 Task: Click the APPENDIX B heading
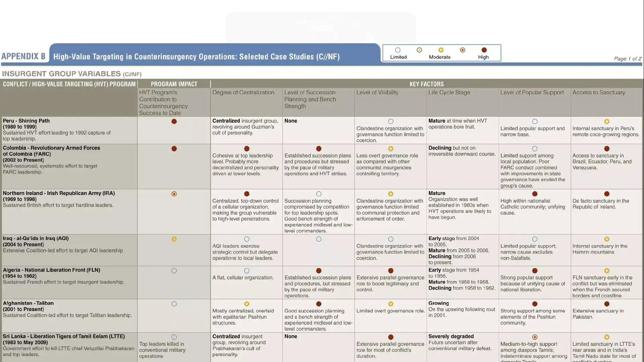[23, 56]
